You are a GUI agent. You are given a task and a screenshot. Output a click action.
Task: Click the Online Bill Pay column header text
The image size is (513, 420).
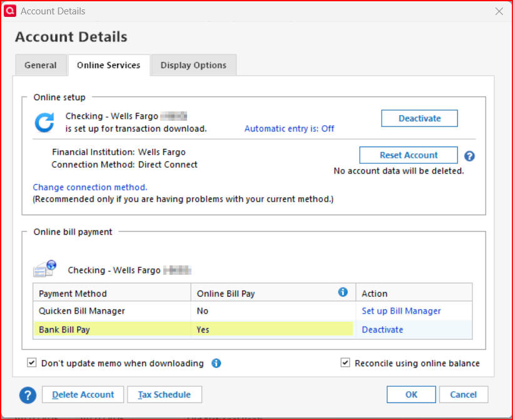pos(226,294)
